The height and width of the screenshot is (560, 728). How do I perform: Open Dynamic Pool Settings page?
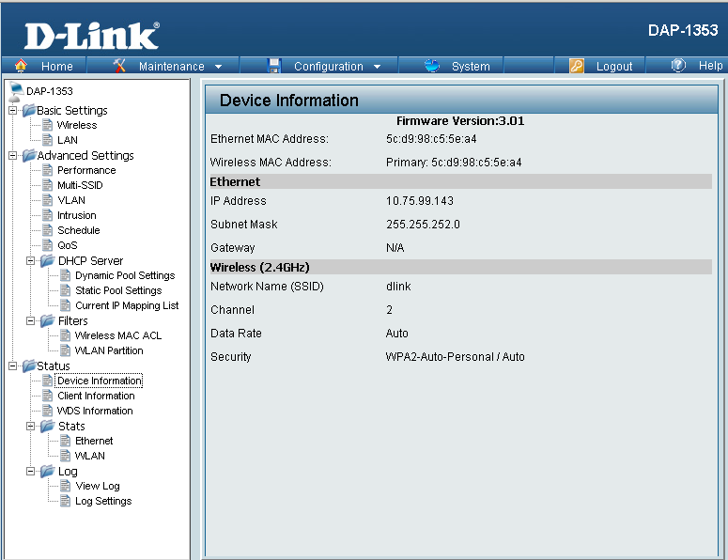click(125, 275)
